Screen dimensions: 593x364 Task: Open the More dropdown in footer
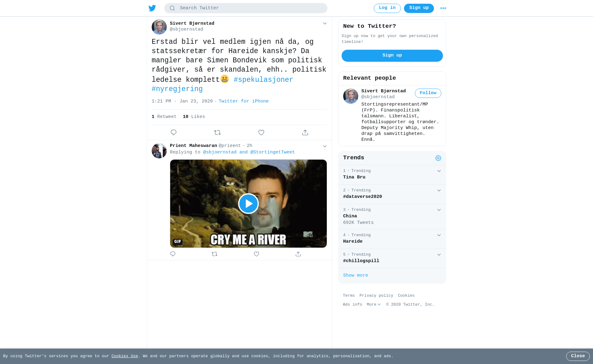pos(374,305)
